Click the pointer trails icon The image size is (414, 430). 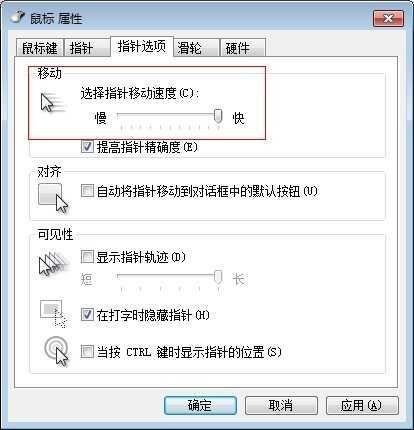pyautogui.click(x=54, y=264)
